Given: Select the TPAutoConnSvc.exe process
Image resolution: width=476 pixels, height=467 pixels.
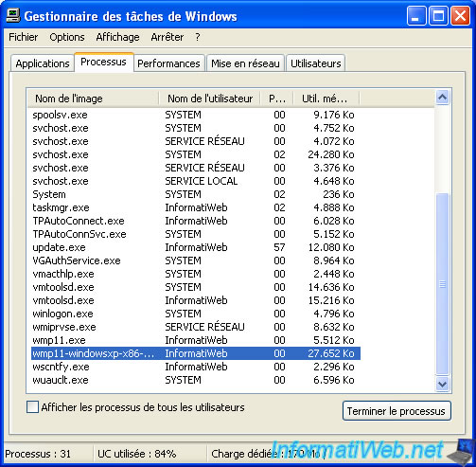Looking at the screenshot, I should point(196,234).
